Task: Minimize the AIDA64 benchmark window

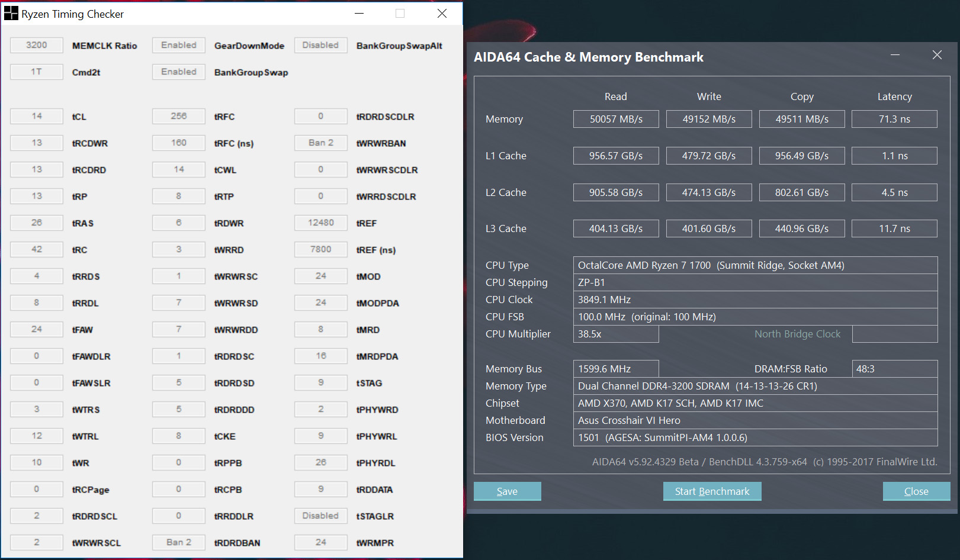Action: [x=895, y=55]
